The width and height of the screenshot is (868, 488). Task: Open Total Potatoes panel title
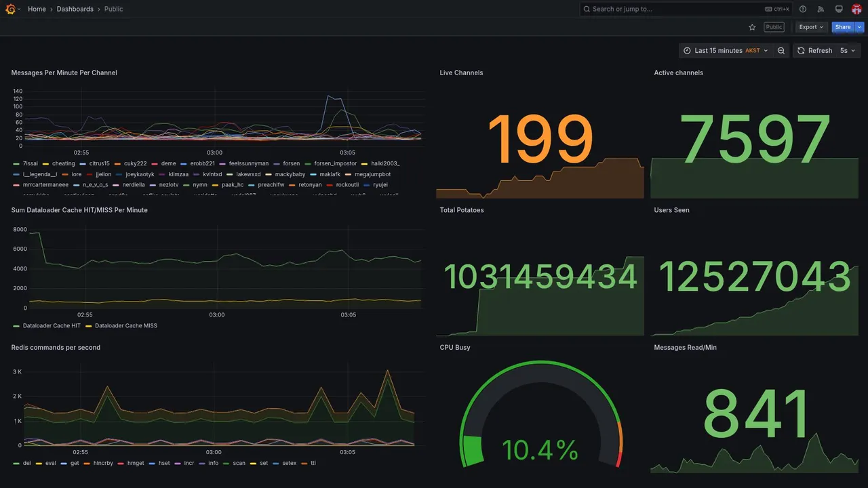tap(462, 210)
